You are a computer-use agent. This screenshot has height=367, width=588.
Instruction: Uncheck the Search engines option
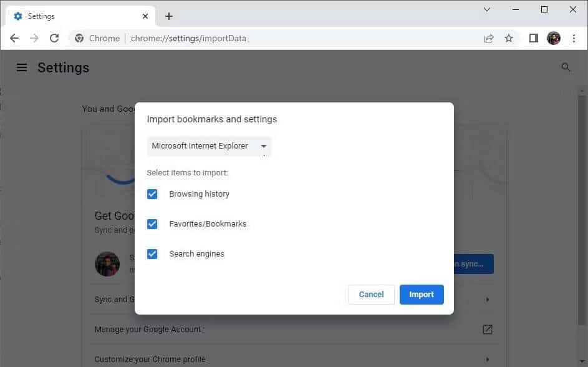152,253
